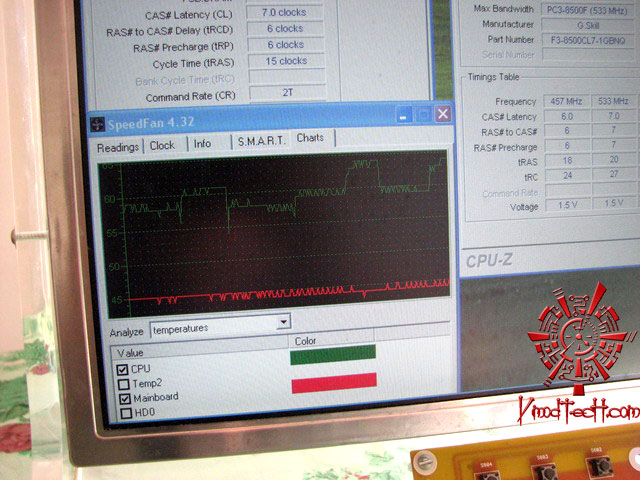Open the Info tab

pyautogui.click(x=202, y=144)
